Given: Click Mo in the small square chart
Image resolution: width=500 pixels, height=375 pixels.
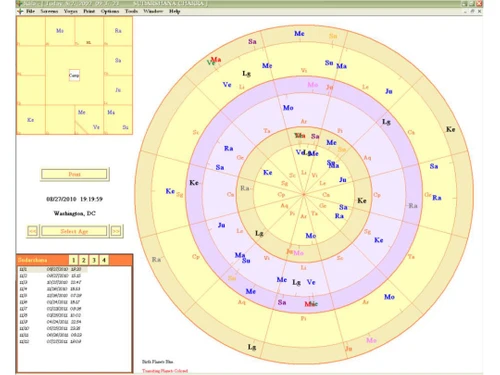Looking at the screenshot, I should pos(60,31).
